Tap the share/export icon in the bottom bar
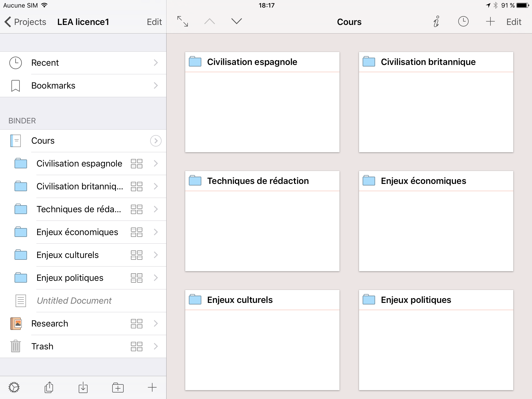Image resolution: width=532 pixels, height=399 pixels. pyautogui.click(x=49, y=388)
